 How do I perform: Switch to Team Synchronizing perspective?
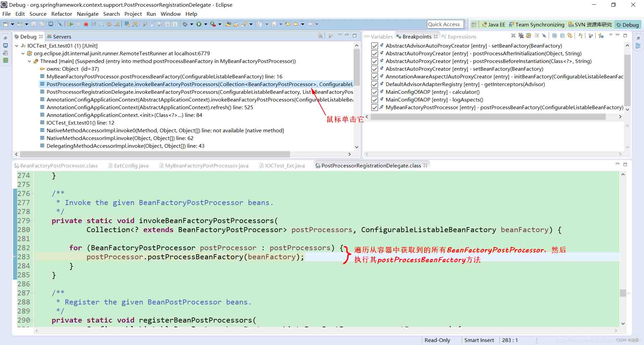537,24
